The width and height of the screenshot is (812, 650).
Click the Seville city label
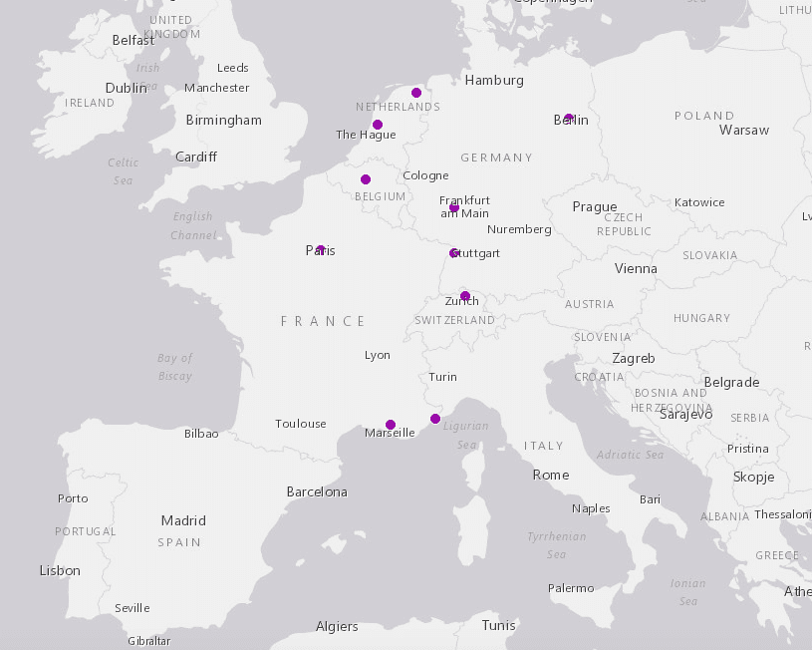(x=133, y=608)
